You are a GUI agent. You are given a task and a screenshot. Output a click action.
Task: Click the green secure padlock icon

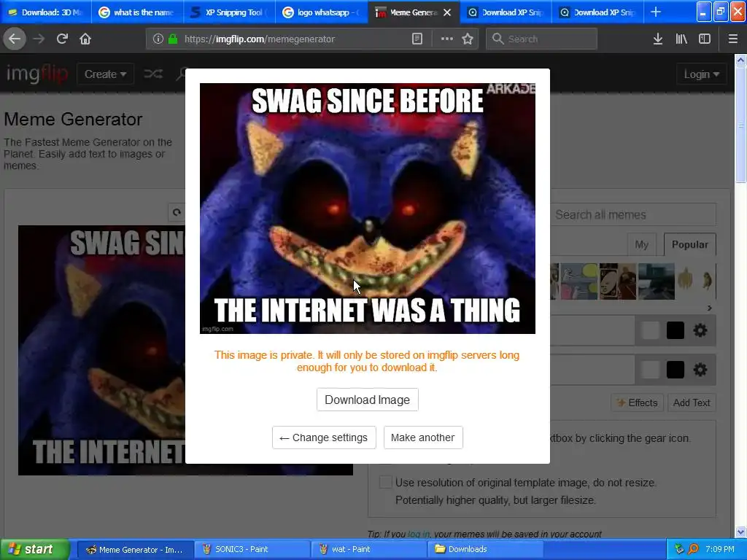pos(173,39)
